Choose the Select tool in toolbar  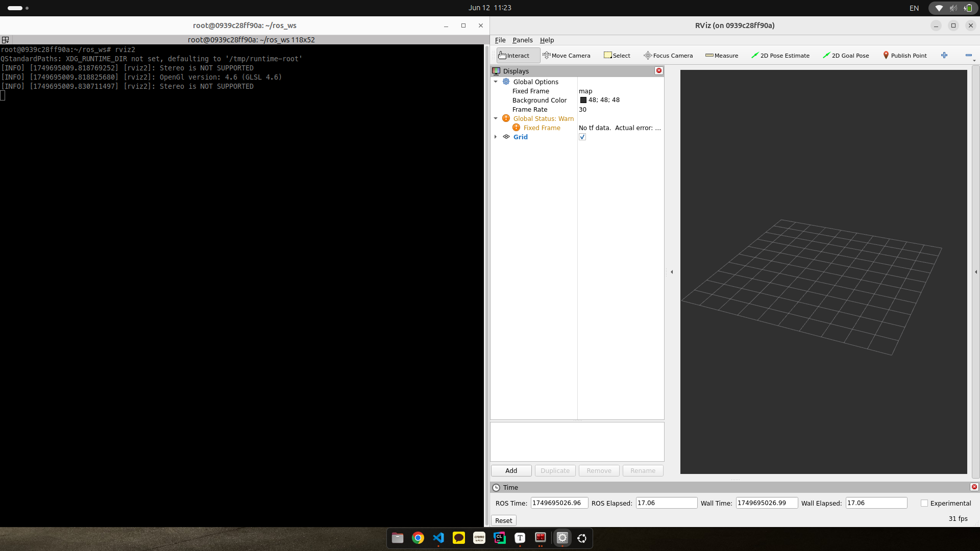click(617, 56)
